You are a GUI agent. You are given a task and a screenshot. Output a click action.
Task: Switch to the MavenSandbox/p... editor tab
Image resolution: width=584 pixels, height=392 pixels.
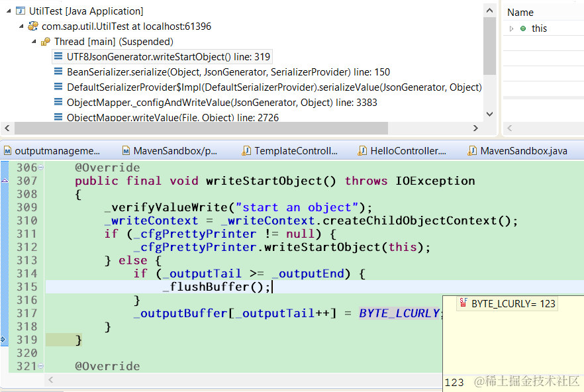pos(175,151)
